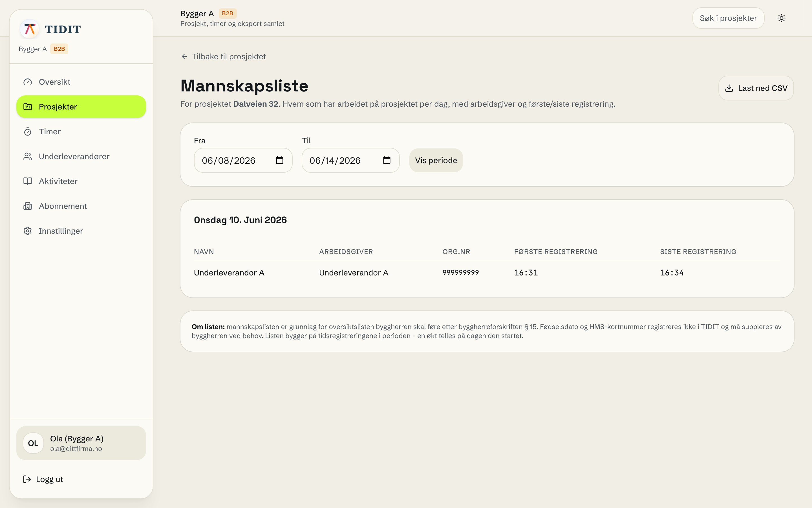Click the Logg ut exit icon
Screen dimensions: 812x508
(x=27, y=479)
